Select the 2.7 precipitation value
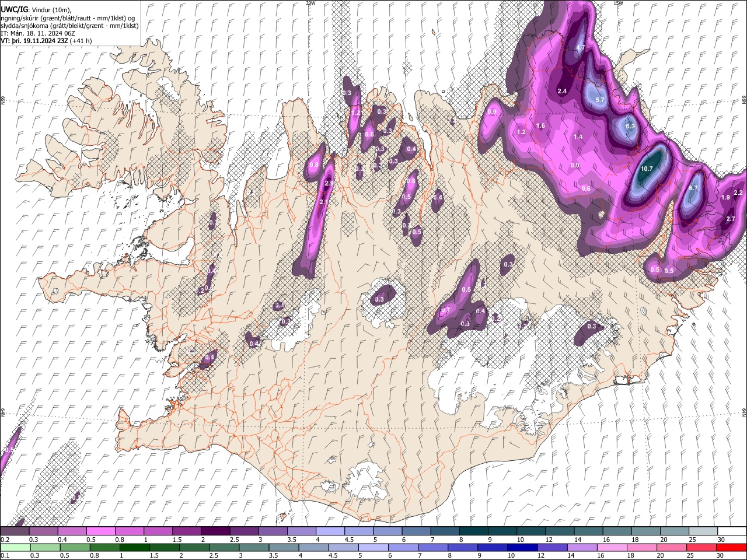Viewport: 747px width, 560px height. 731,219
